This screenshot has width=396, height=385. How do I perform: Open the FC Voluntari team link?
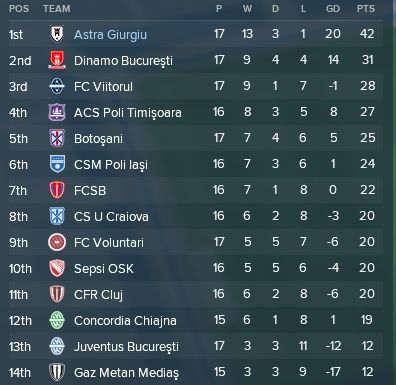(109, 243)
